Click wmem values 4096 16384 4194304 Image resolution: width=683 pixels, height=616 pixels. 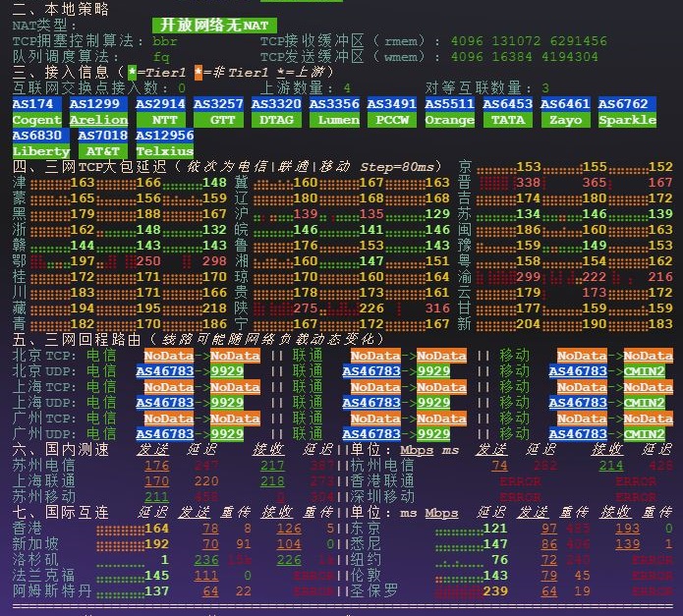pyautogui.click(x=524, y=57)
